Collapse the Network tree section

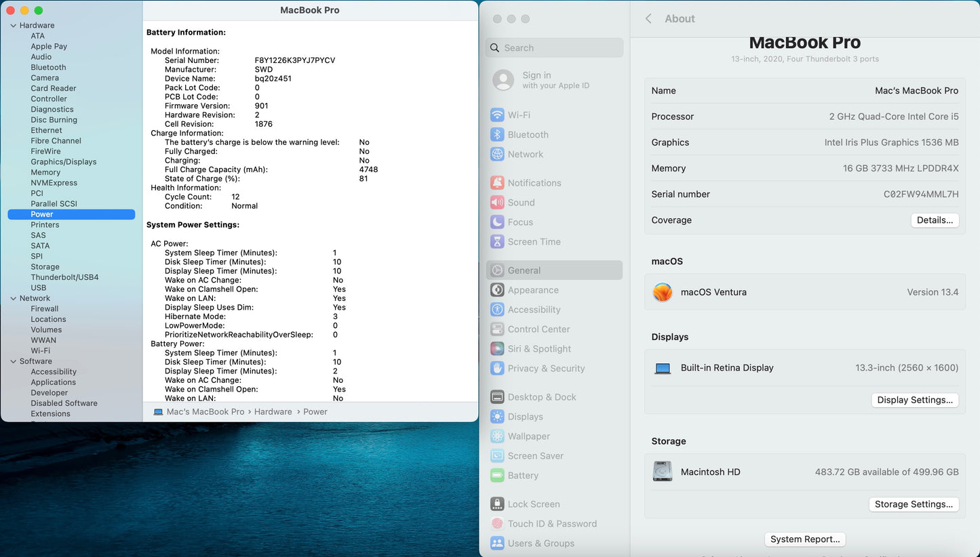[x=13, y=299]
